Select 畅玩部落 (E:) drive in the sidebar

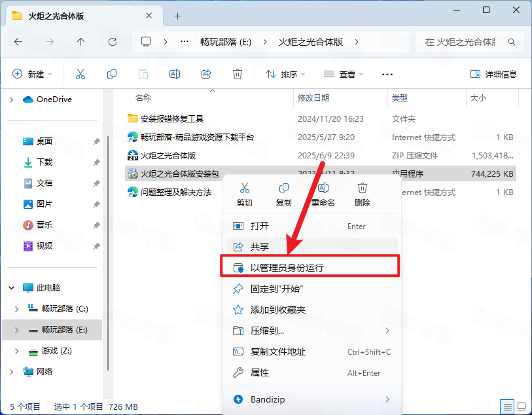coord(52,330)
